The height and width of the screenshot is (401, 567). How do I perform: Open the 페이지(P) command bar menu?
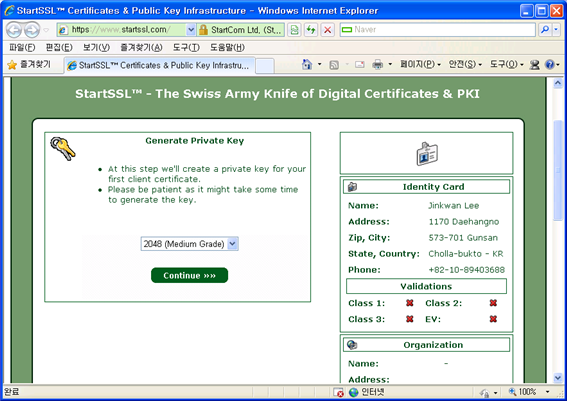[x=420, y=65]
